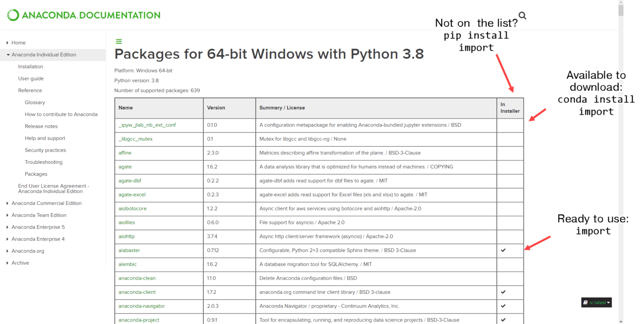Collapse the Anaconda Individual Edition section

click(x=8, y=55)
